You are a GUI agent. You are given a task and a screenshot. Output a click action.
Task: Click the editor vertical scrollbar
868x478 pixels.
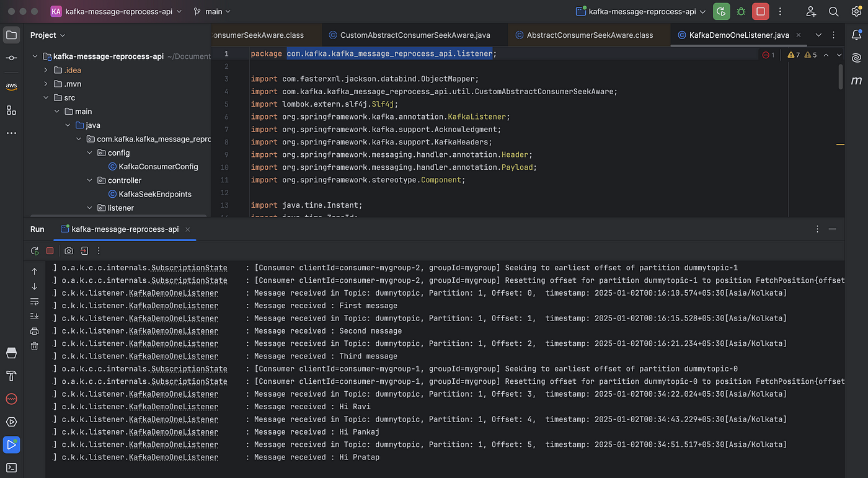841,76
